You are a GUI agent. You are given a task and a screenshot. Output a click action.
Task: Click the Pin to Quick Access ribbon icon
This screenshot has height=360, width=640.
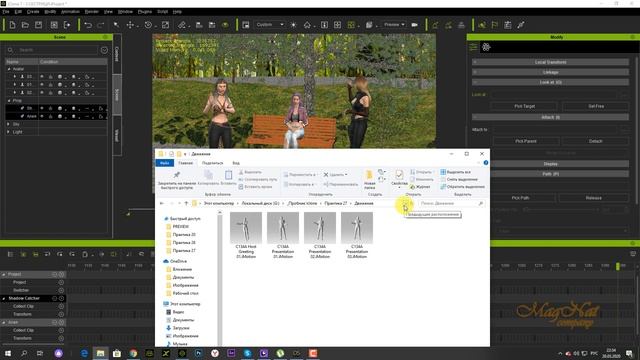click(177, 180)
